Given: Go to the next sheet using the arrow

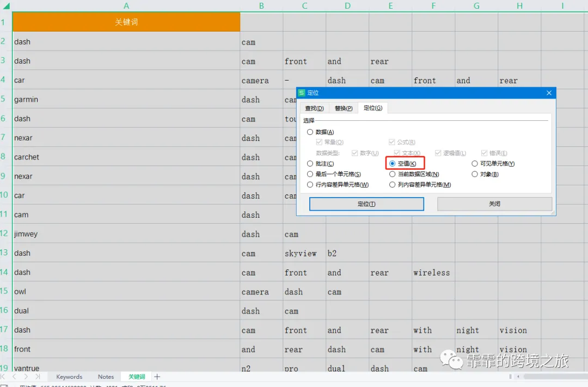Looking at the screenshot, I should pos(26,377).
